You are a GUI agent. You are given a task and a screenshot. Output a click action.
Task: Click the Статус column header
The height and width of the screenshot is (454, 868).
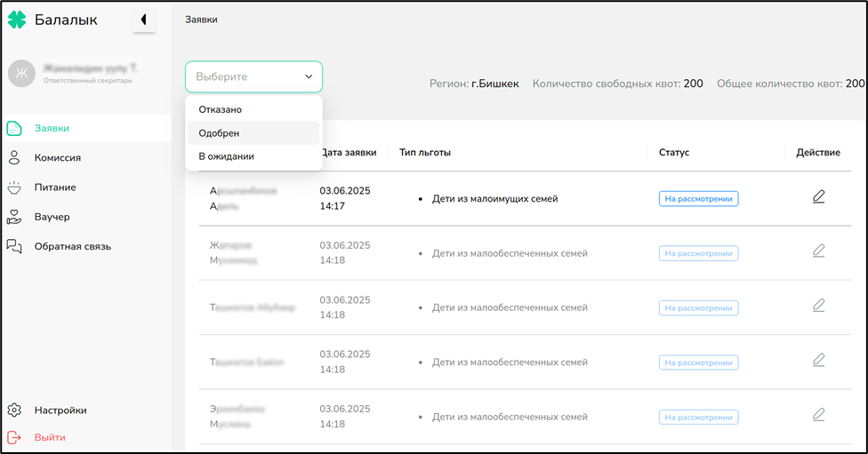[x=674, y=153]
